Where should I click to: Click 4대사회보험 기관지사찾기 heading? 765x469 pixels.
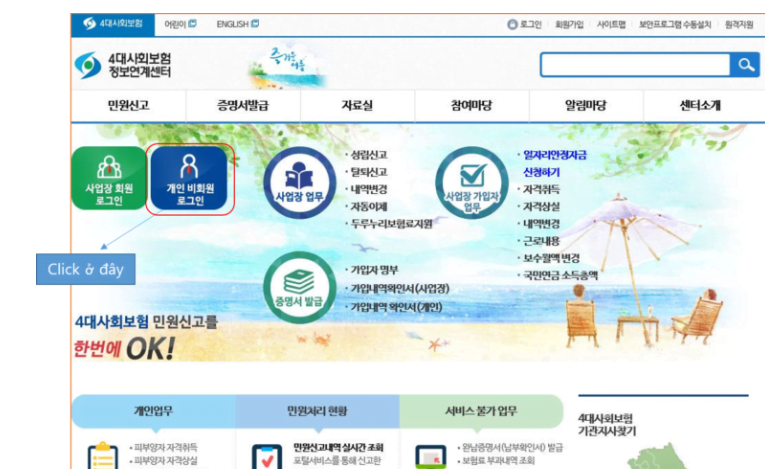(606, 425)
